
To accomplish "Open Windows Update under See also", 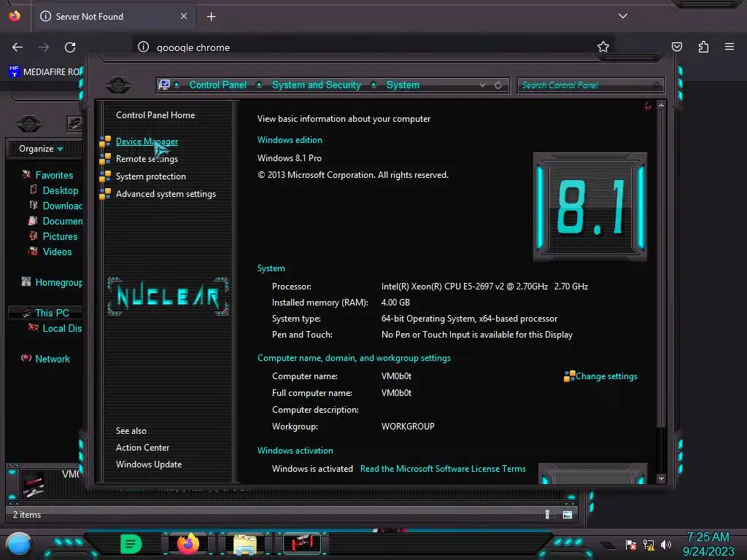I will click(149, 464).
